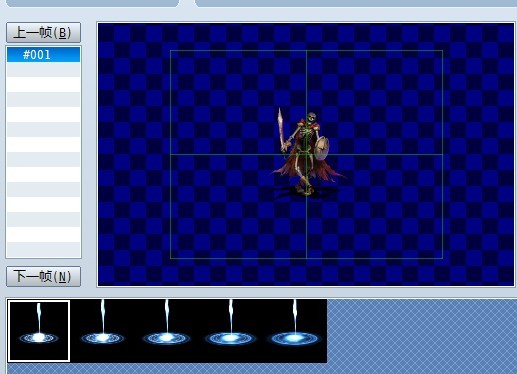Select the fourth light pillar animation cell

[x=230, y=331]
